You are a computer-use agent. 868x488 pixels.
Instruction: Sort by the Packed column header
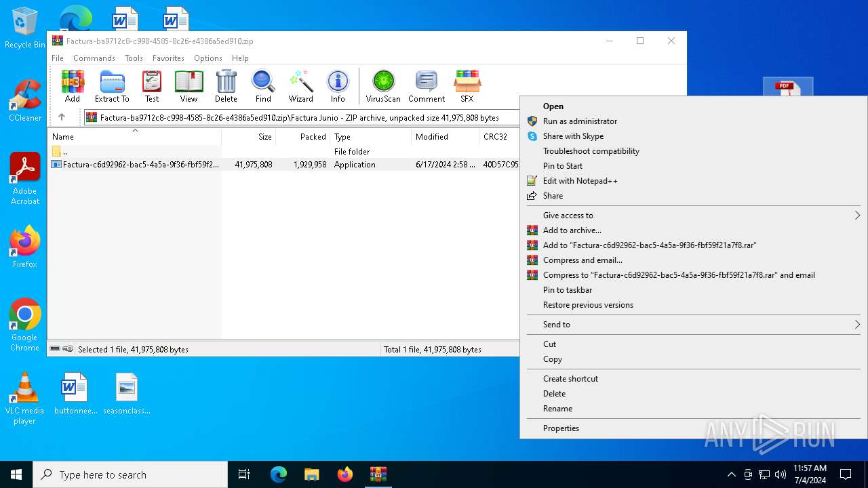coord(303,137)
